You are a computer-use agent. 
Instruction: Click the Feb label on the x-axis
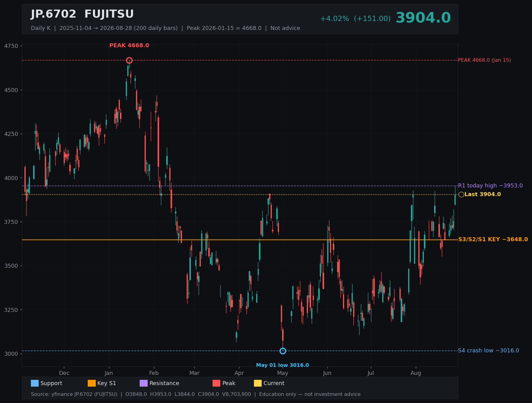[154, 373]
